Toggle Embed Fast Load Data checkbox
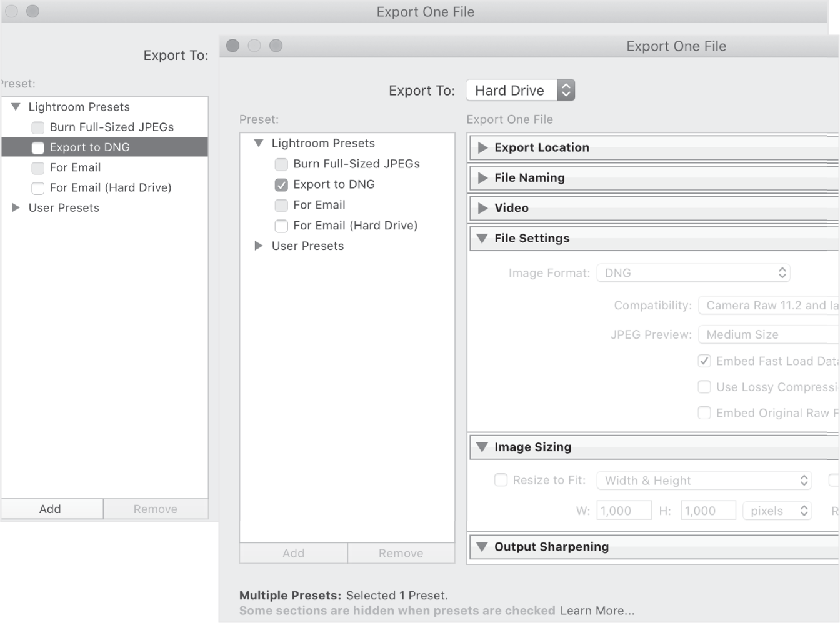 704,361
